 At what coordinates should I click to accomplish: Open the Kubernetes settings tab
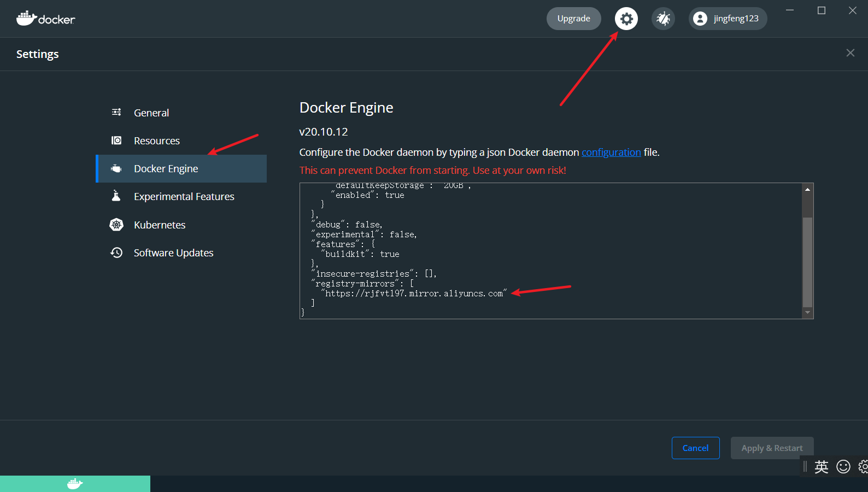(181, 225)
